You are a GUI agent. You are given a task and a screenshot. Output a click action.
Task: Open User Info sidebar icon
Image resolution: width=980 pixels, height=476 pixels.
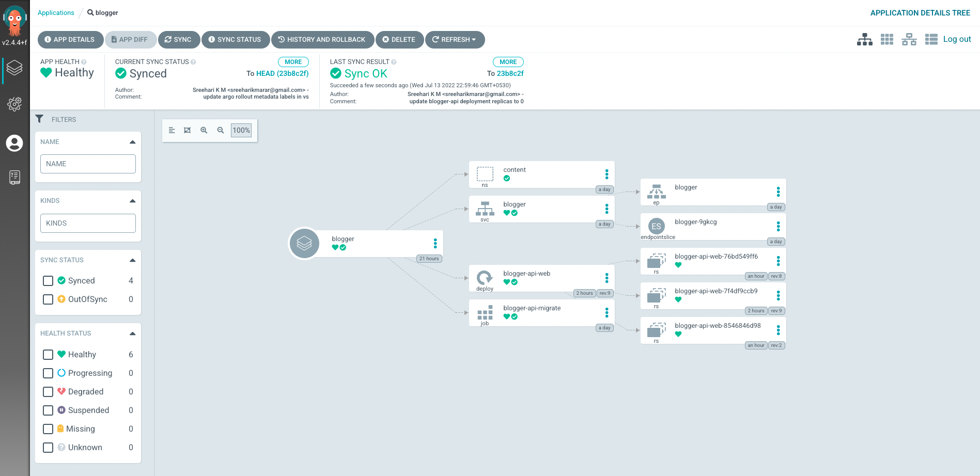[x=14, y=143]
